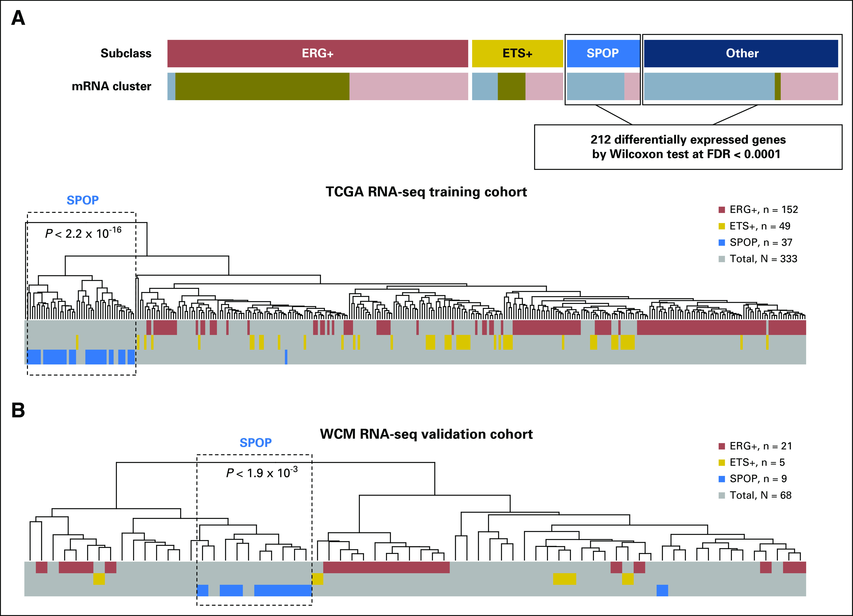Image resolution: width=853 pixels, height=616 pixels.
Task: Click yellow swatch beside 'ETS+, n = 49'
Action: click(722, 226)
